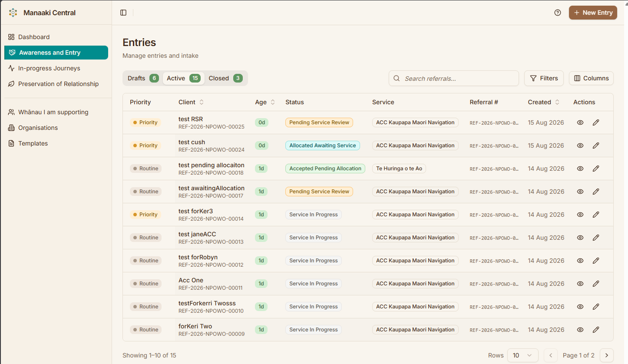Click Allocated Awaiting Service status badge
This screenshot has width=628, height=364.
323,146
